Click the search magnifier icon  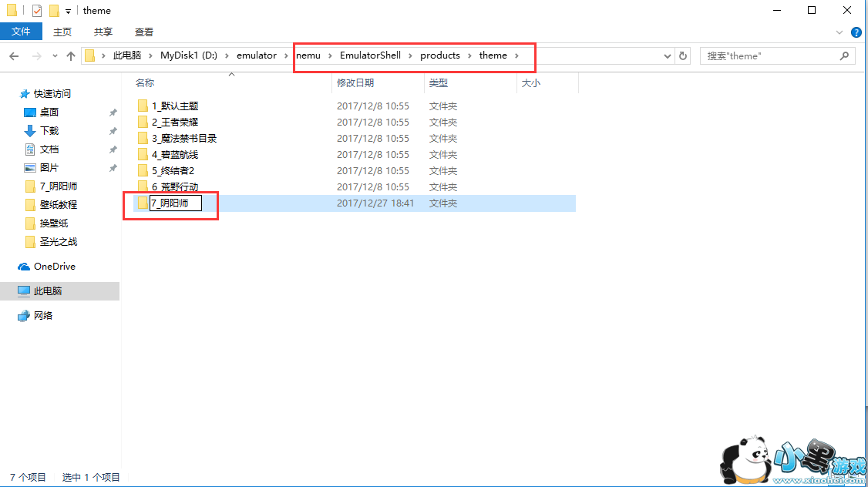(x=844, y=56)
